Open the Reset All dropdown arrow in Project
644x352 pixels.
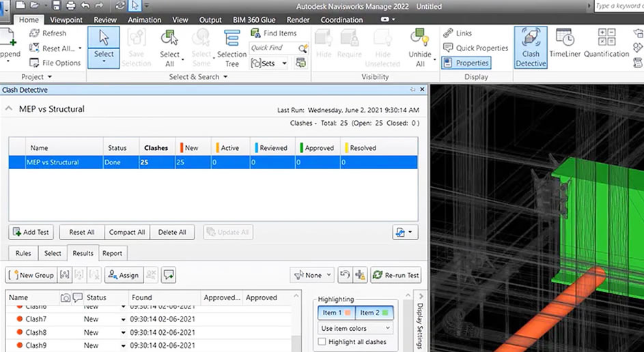tap(80, 48)
